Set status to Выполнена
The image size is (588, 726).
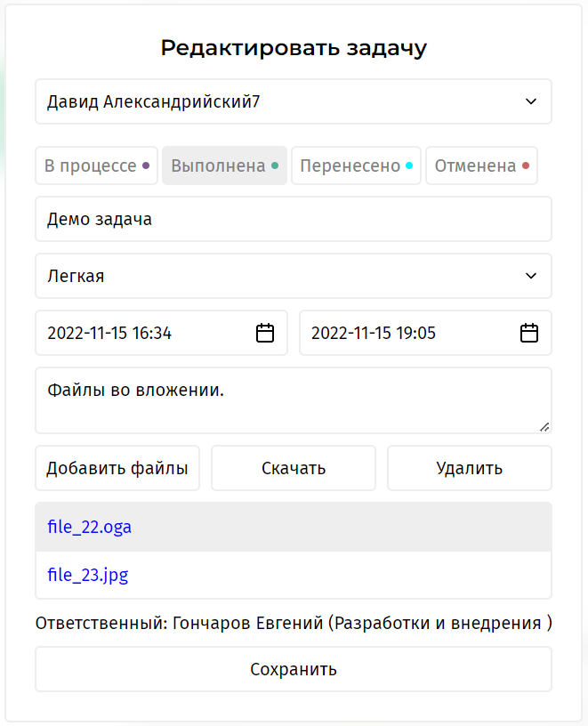click(x=224, y=165)
